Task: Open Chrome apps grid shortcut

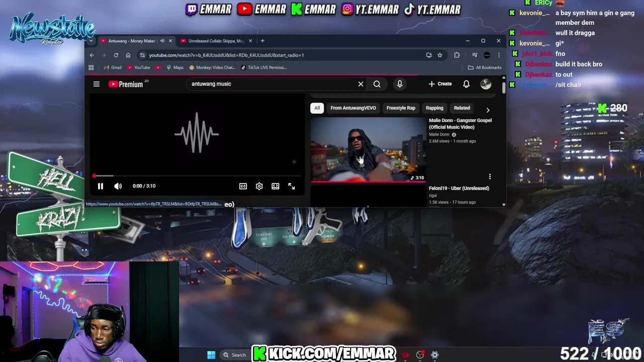Action: pos(91,67)
